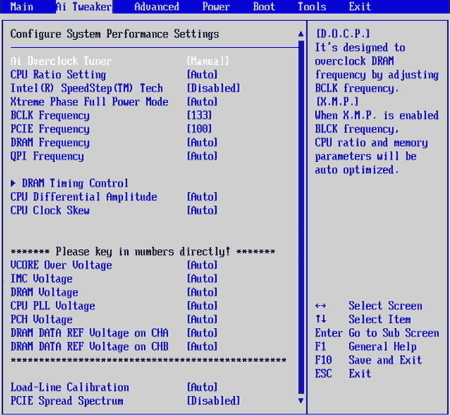Click Configure System Performance Settings heading
Image resolution: width=450 pixels, height=416 pixels.
tap(115, 34)
